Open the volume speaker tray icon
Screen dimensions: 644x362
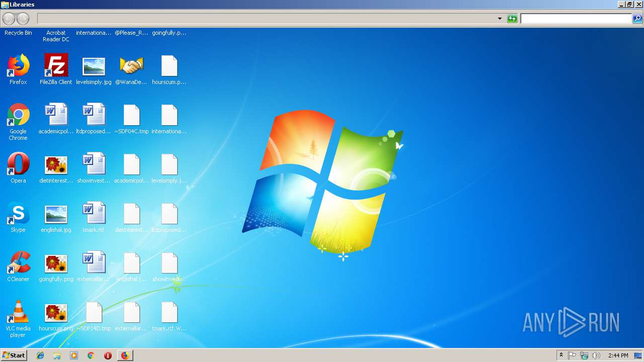pos(596,355)
